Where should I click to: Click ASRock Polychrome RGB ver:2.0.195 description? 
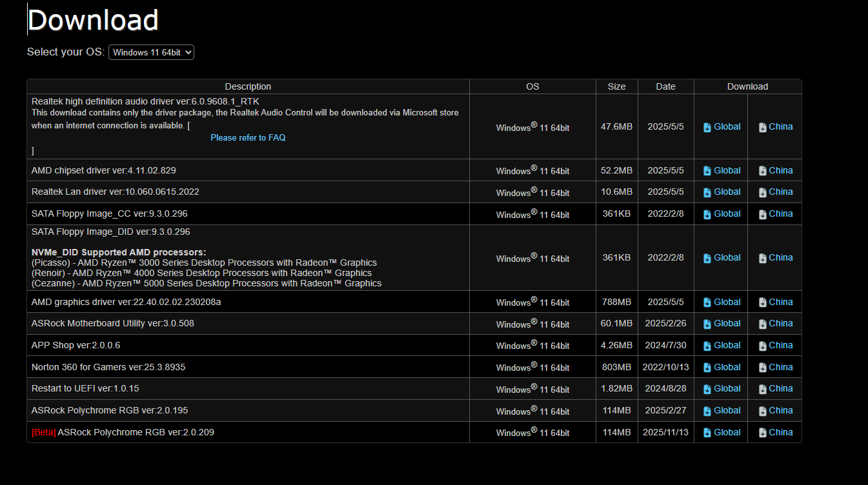110,410
